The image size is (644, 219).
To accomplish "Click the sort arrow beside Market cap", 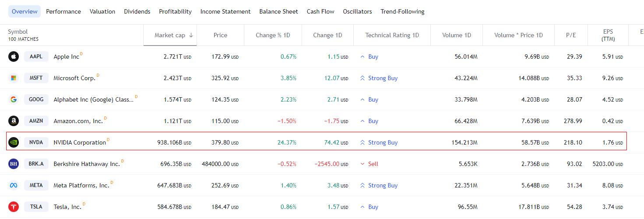I will point(191,35).
